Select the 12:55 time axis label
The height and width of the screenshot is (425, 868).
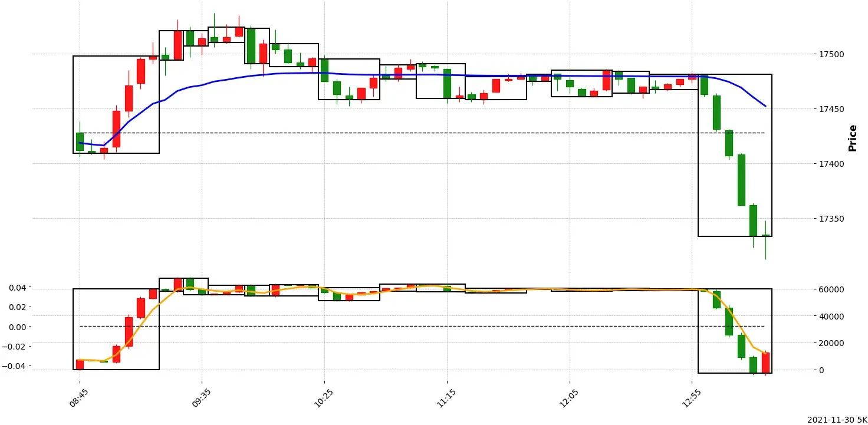coord(692,398)
